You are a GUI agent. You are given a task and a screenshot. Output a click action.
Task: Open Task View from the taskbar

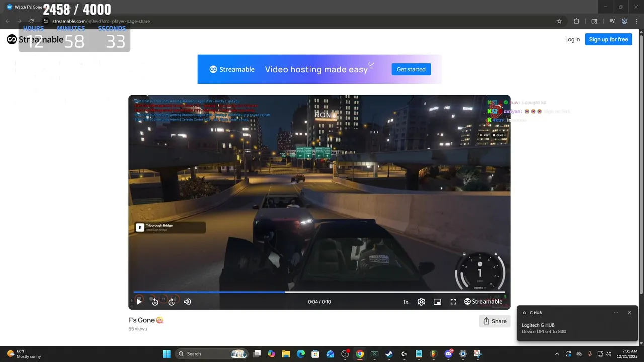(257, 354)
